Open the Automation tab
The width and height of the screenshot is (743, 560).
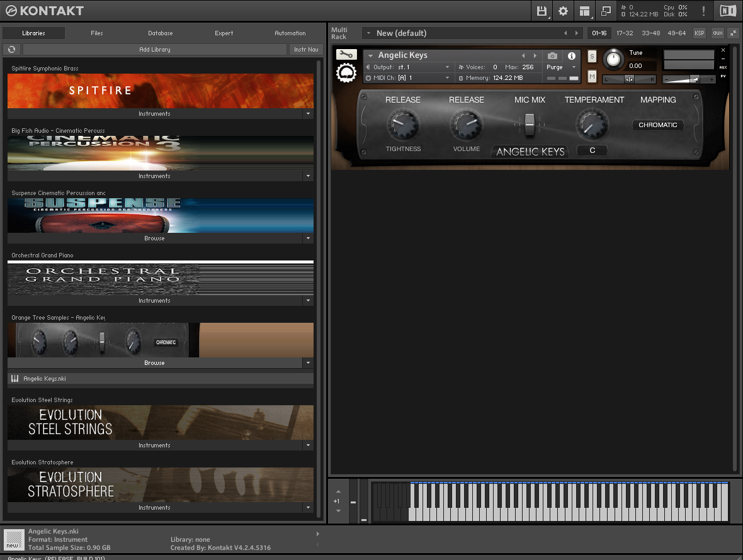pyautogui.click(x=290, y=33)
